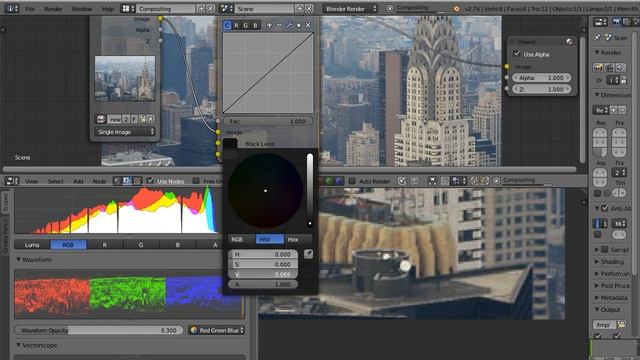This screenshot has height=360, width=640.
Task: Open the Window menu
Action: coord(82,9)
